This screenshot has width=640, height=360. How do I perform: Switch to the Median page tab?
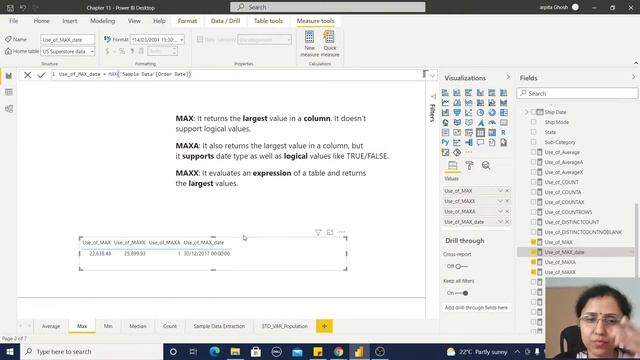point(138,326)
